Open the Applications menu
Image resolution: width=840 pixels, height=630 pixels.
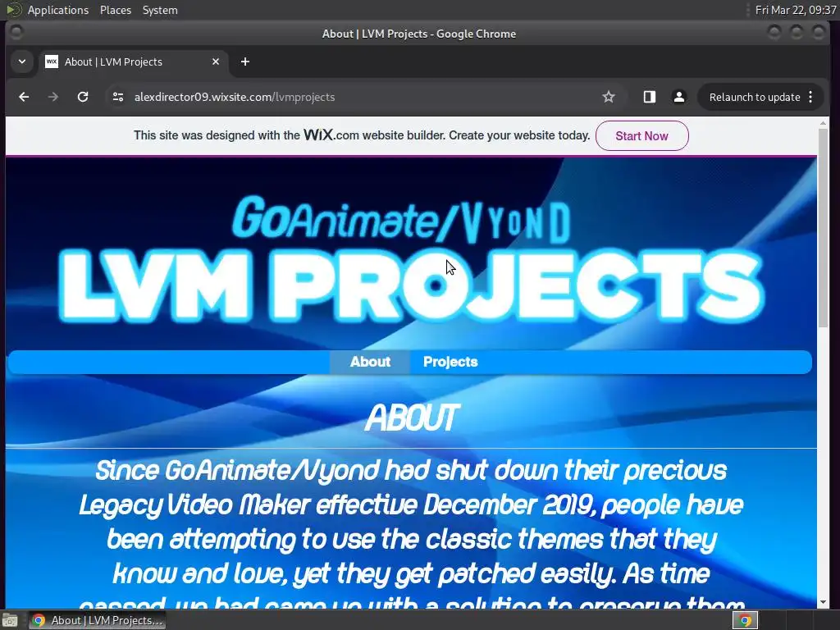click(58, 10)
